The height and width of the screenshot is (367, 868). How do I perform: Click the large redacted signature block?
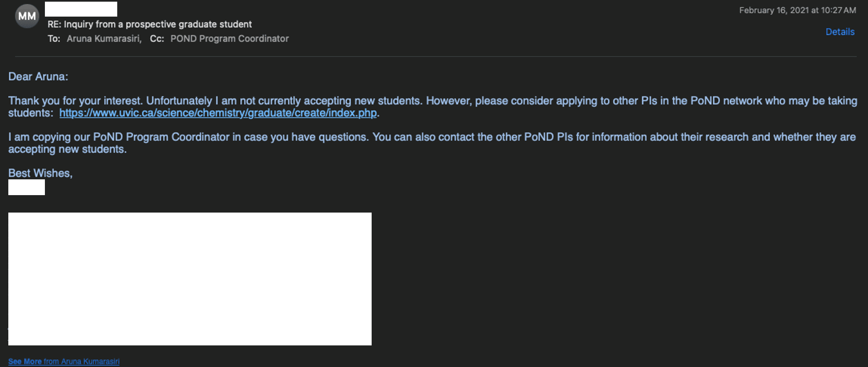point(190,279)
